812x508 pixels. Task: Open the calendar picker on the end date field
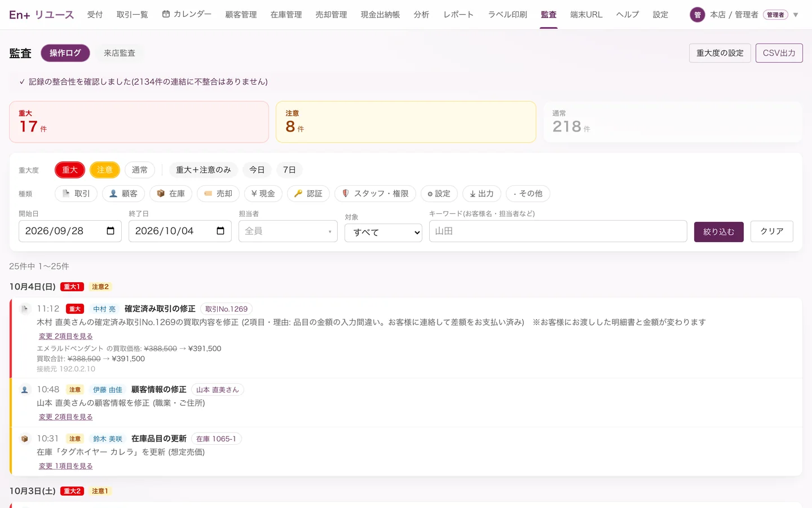coord(220,231)
